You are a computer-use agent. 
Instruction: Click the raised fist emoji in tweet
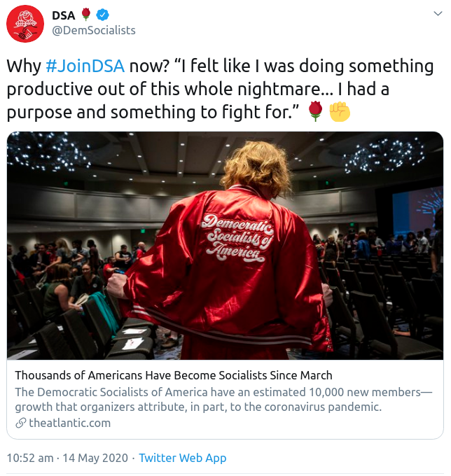340,112
